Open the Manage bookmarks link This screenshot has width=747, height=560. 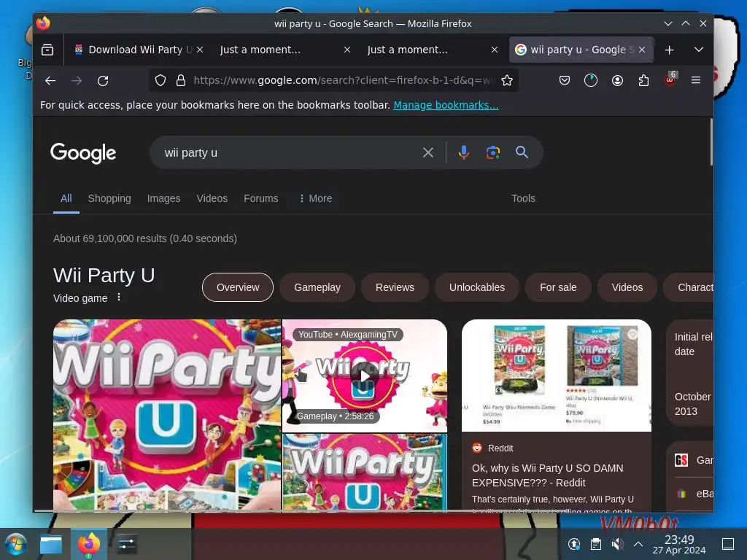(x=446, y=105)
